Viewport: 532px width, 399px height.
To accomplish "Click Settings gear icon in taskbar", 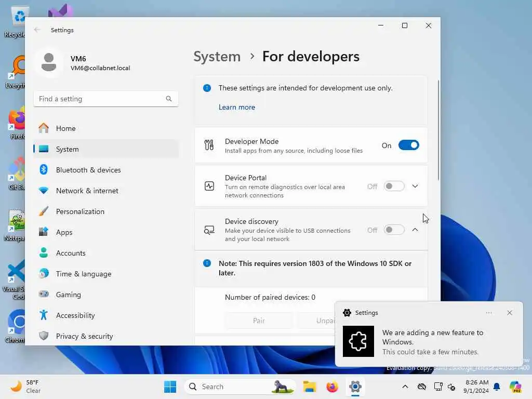I will click(x=355, y=387).
